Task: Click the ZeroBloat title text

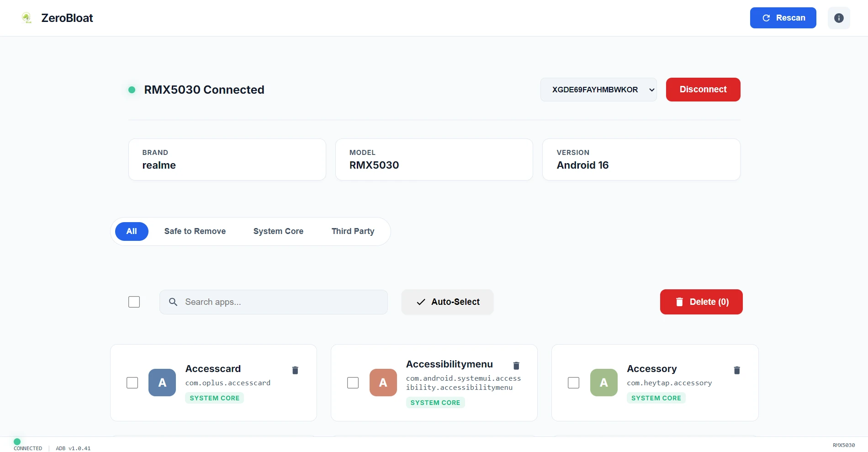Action: pyautogui.click(x=67, y=18)
